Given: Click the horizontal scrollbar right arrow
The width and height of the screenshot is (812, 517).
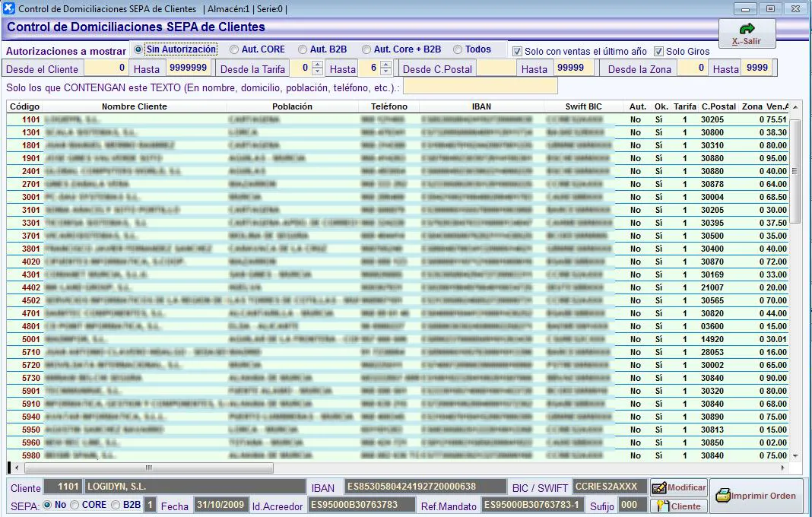Looking at the screenshot, I should pos(785,468).
